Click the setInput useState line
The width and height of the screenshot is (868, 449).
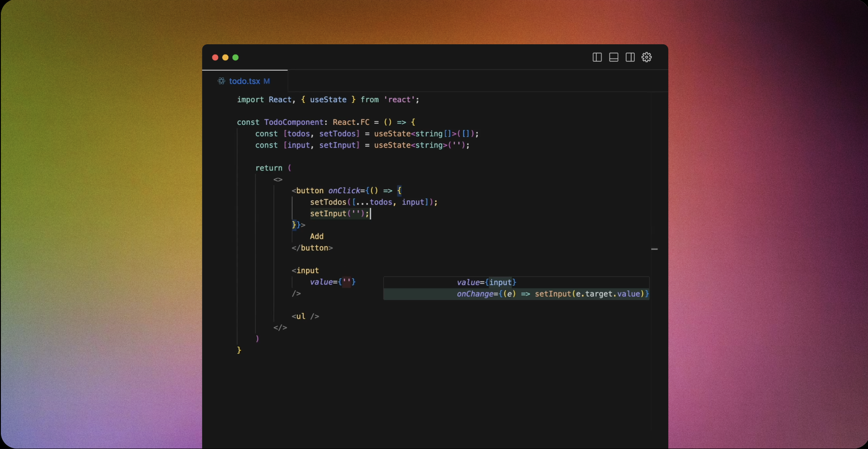pyautogui.click(x=362, y=145)
